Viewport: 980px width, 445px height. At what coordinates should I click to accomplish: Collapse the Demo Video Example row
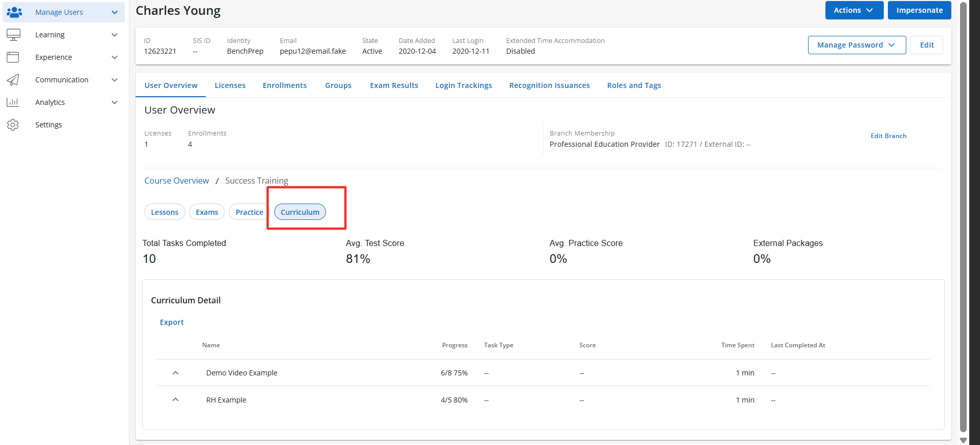tap(176, 373)
